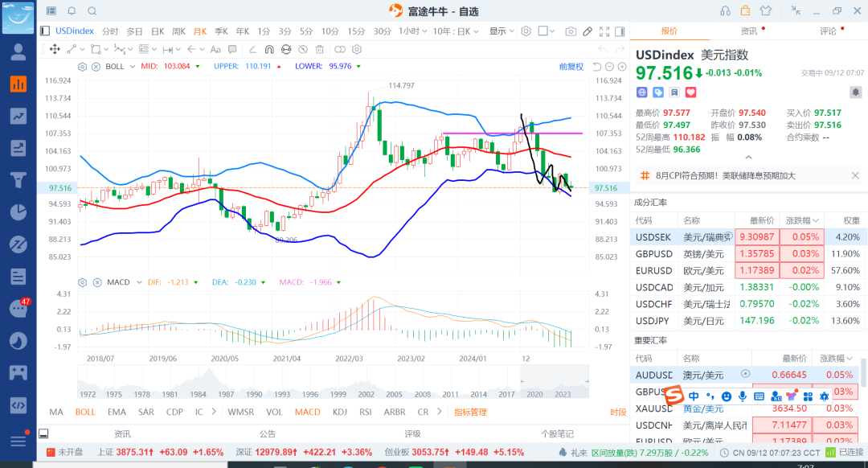Toggle hide drawings eye icon
This screenshot has height=468, width=868.
[x=303, y=49]
